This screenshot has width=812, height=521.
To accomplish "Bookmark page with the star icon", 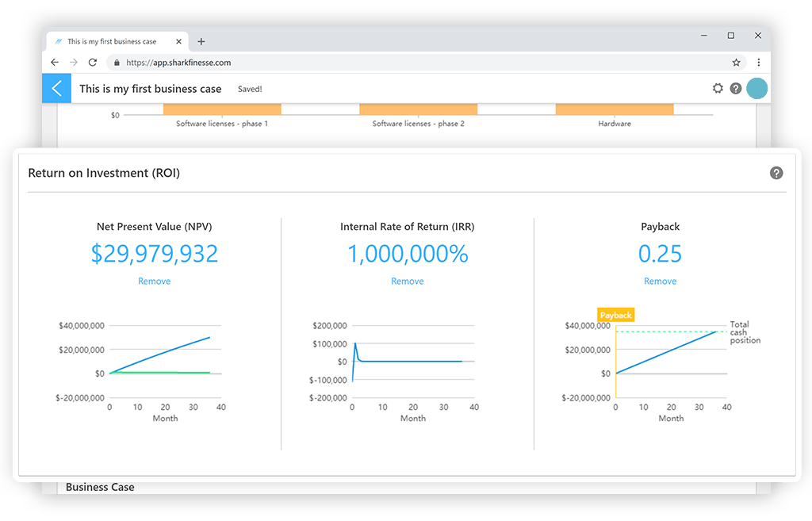I will coord(736,62).
